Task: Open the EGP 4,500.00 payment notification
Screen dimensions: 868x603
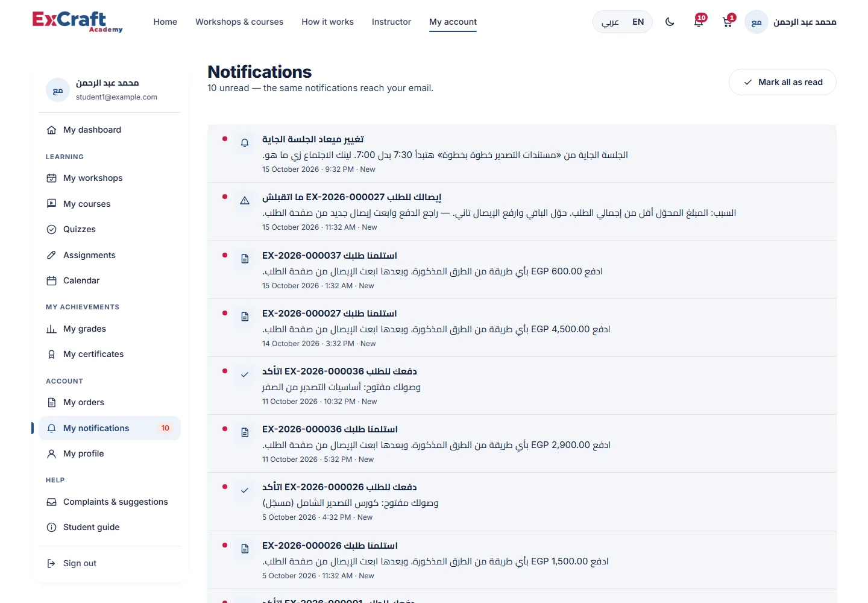Action: tap(522, 328)
